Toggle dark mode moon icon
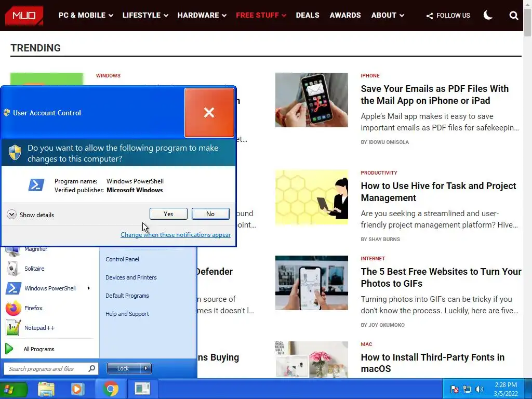Viewport: 532px width, 399px height. [x=488, y=15]
